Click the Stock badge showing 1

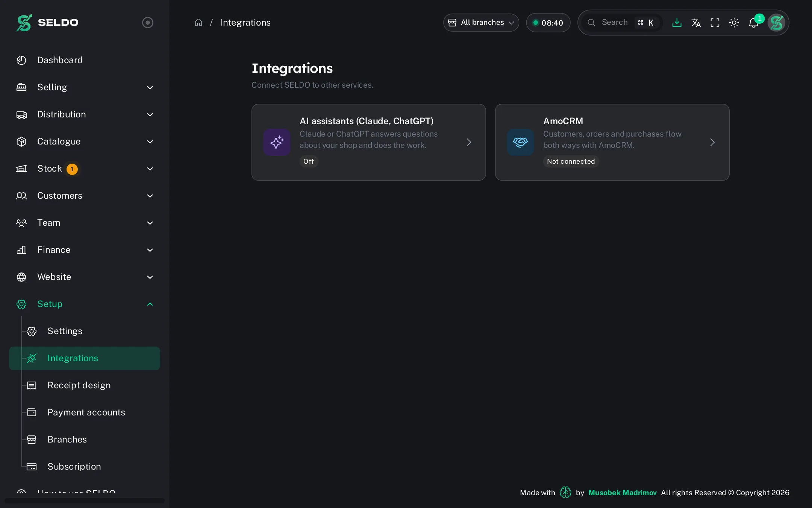point(72,169)
